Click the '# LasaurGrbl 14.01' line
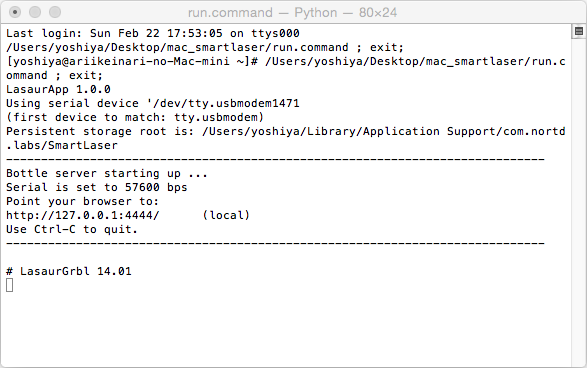Viewport: 587px width, 368px height. [69, 271]
